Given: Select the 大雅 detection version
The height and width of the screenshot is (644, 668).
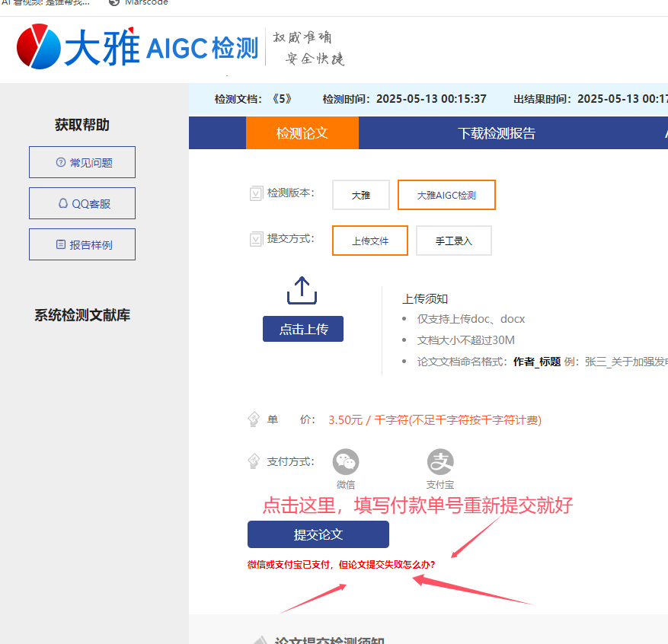Looking at the screenshot, I should tap(361, 195).
